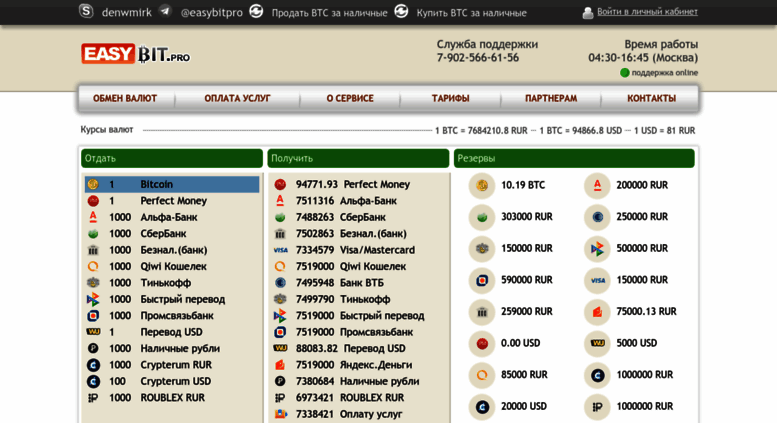Select Тинькофф in the Отдать list

click(x=172, y=282)
